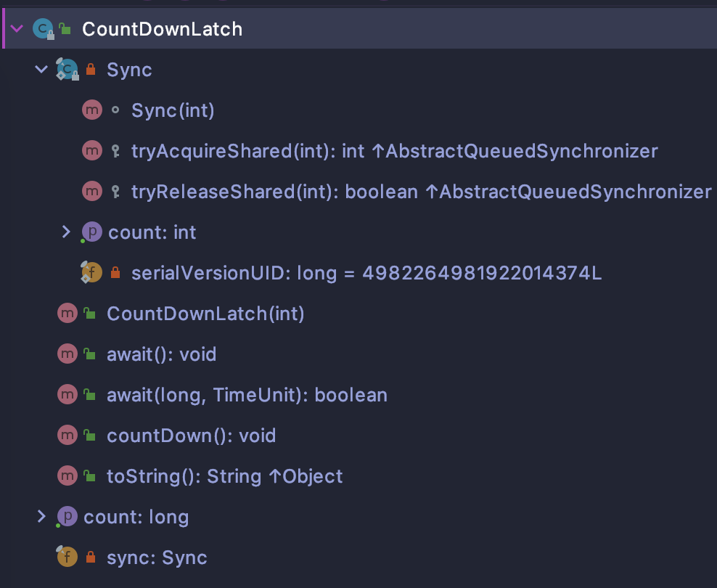Select the CountDownLatch class row
The image size is (717, 588).
pyautogui.click(x=358, y=29)
